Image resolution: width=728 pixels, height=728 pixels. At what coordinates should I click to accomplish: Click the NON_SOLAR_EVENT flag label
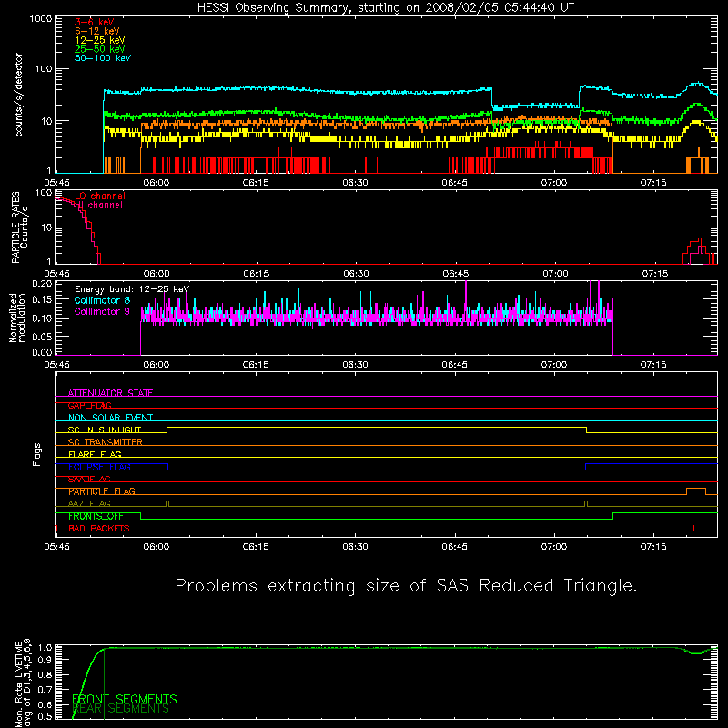point(110,418)
